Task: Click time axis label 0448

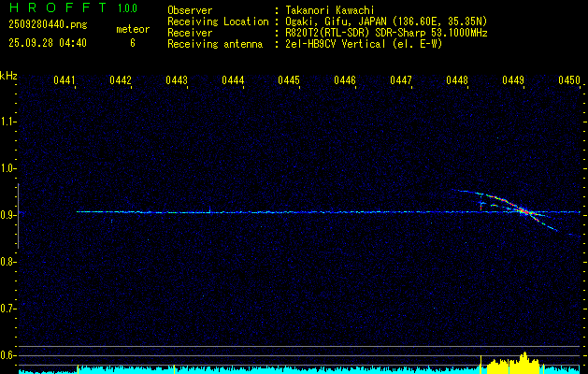Action: click(457, 80)
